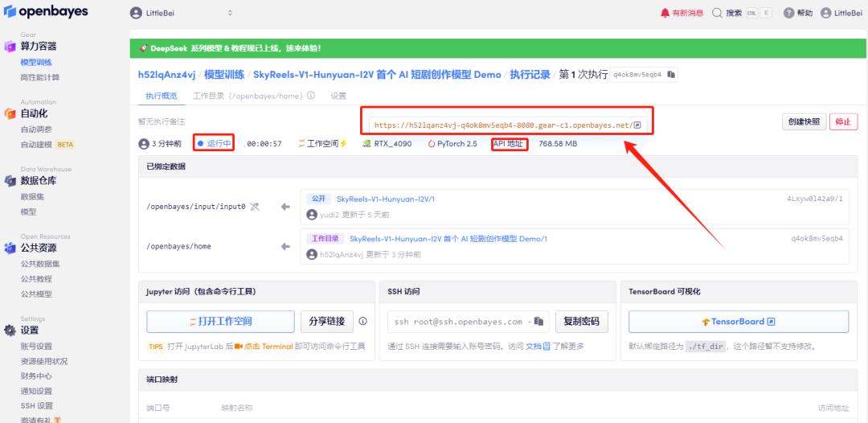The width and height of the screenshot is (868, 423).
Task: Click the OpenBayes logo
Action: [45, 11]
